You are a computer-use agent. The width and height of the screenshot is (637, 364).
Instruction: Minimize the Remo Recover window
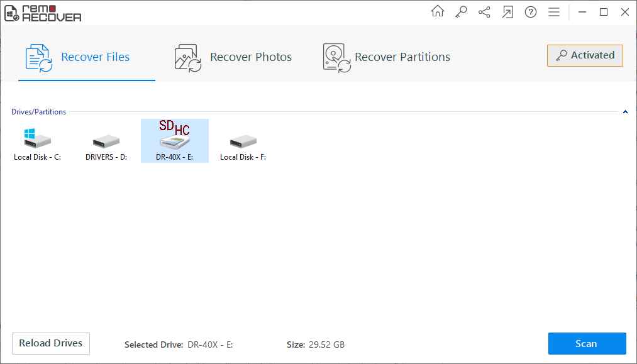tap(582, 12)
